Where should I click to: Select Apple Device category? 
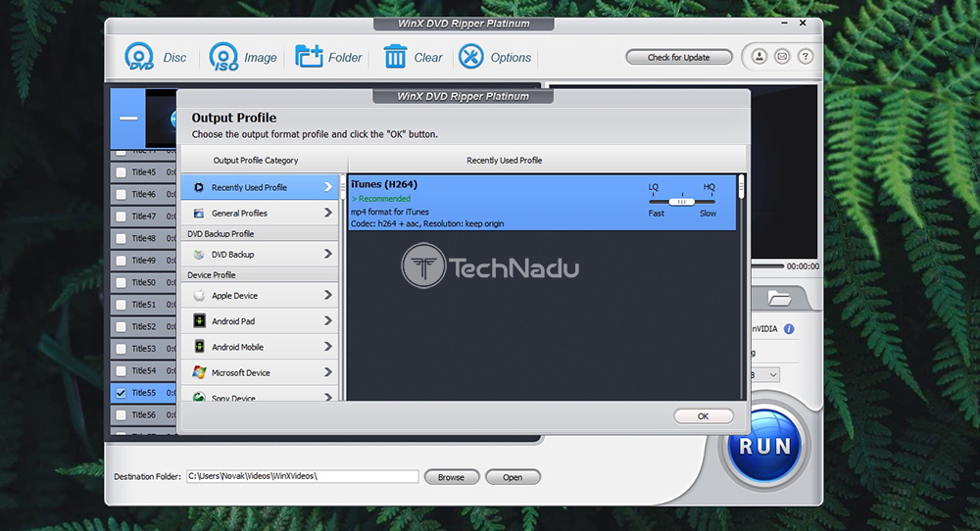tap(260, 296)
